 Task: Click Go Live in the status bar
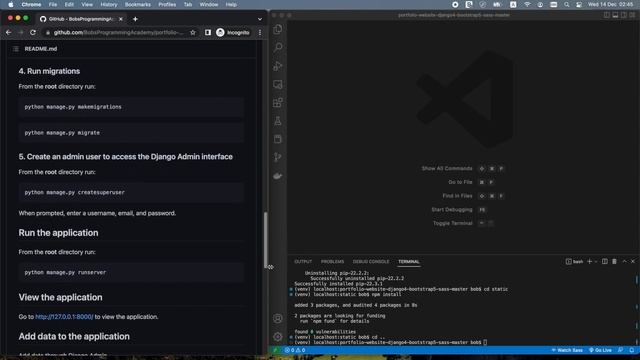click(600, 350)
